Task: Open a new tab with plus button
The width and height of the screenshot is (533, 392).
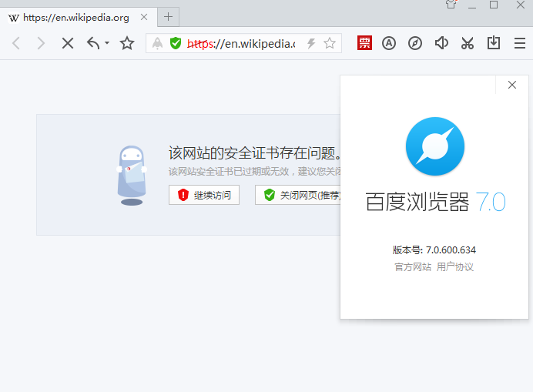Action: [168, 17]
